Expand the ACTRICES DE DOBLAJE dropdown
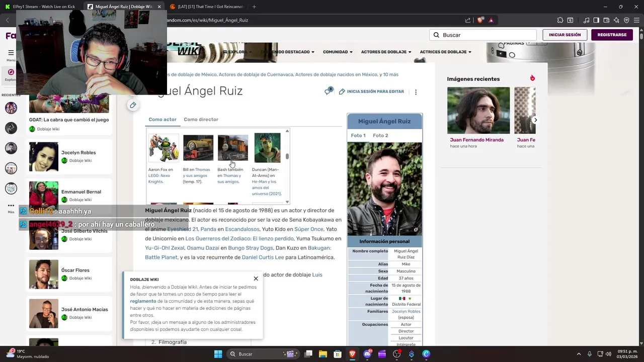 pos(446,52)
